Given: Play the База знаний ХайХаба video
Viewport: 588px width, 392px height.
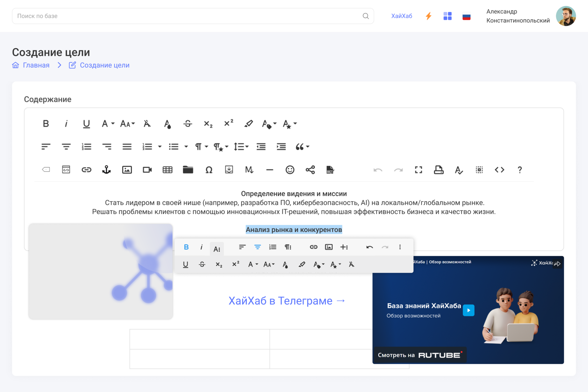Looking at the screenshot, I should pos(469,310).
